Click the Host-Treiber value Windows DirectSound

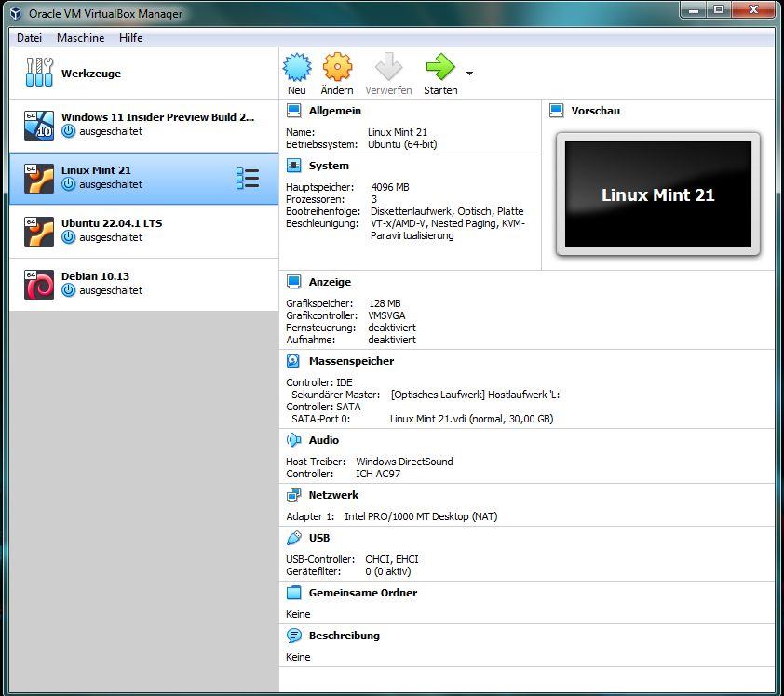point(404,462)
